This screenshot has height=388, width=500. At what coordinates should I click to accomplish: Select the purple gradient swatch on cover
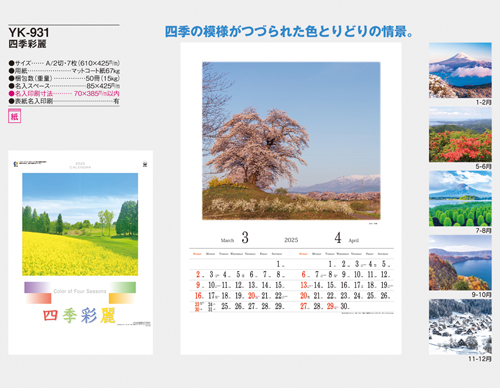(37, 287)
